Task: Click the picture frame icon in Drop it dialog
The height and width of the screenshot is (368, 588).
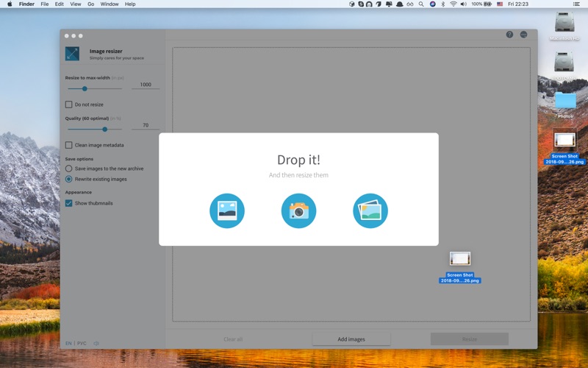Action: [x=227, y=210]
